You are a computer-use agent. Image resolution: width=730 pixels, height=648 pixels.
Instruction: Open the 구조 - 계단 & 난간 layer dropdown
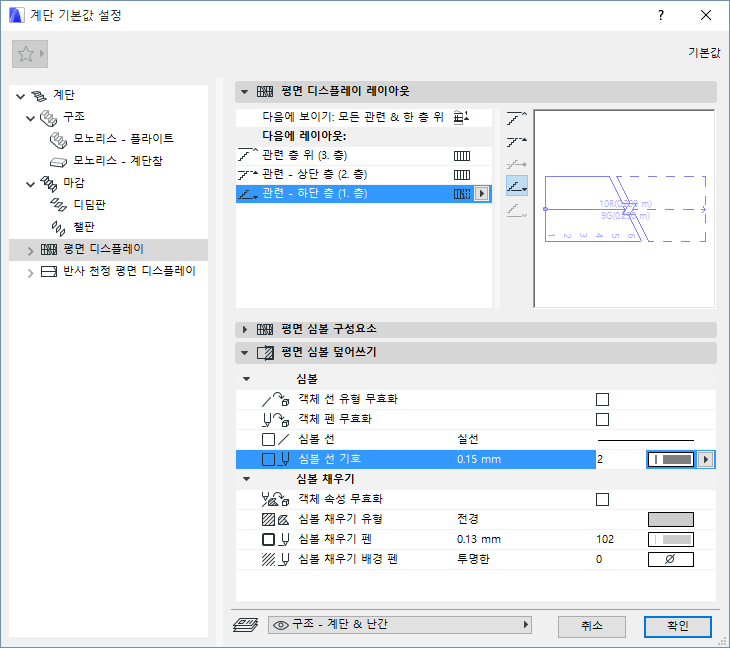[400, 625]
